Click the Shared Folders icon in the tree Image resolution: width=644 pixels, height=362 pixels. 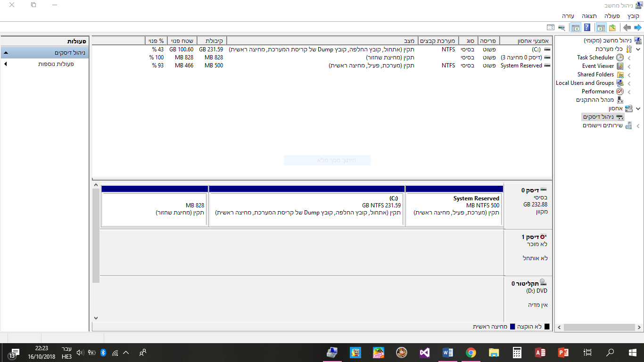[620, 74]
